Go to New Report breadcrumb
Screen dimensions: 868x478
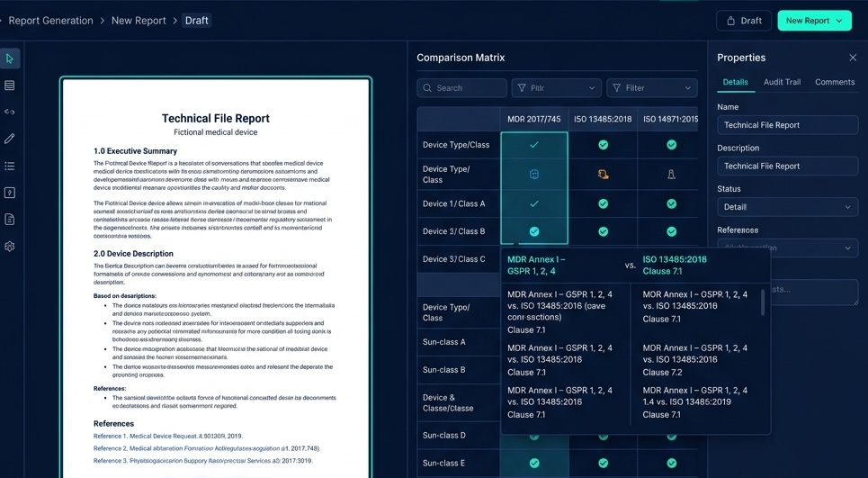click(x=139, y=21)
